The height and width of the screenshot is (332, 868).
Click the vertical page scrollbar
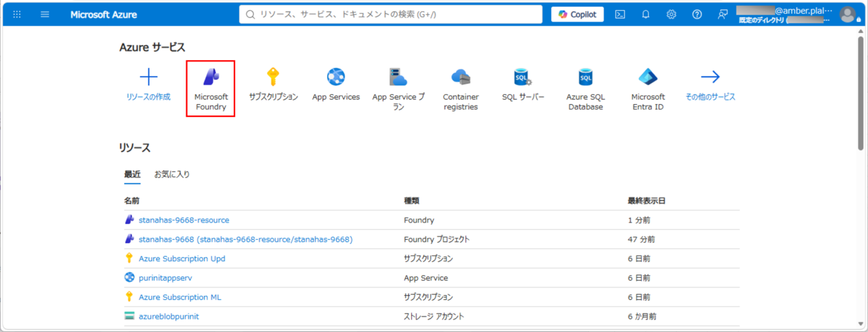860,94
